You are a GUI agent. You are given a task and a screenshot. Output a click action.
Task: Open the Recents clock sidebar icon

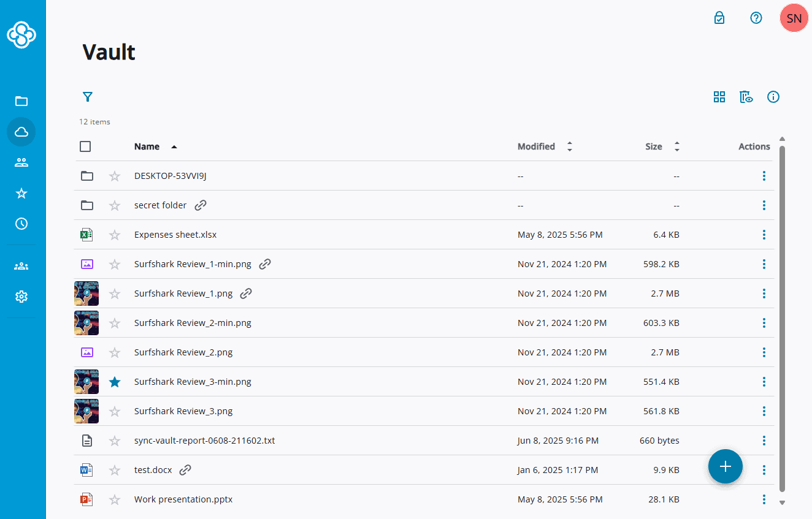tap(21, 224)
